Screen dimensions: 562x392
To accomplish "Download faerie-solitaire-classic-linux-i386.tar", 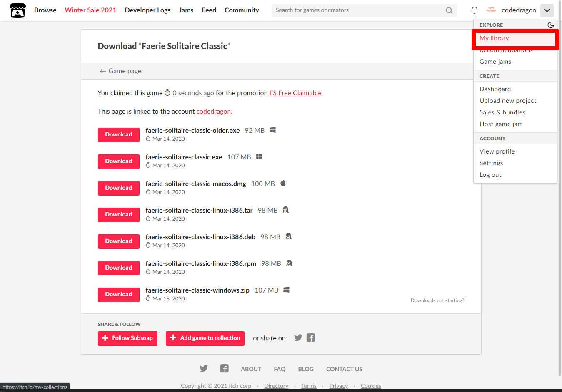I will point(119,215).
